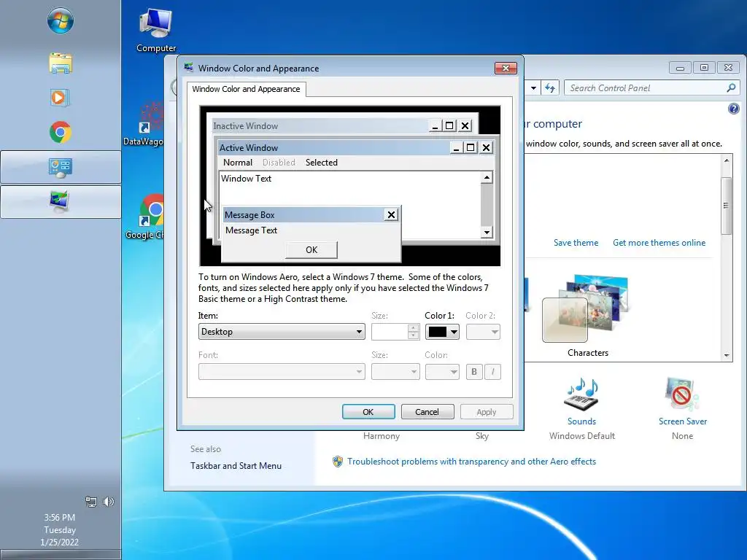This screenshot has height=560, width=747.
Task: Confirm with the dialog OK button
Action: (x=368, y=412)
